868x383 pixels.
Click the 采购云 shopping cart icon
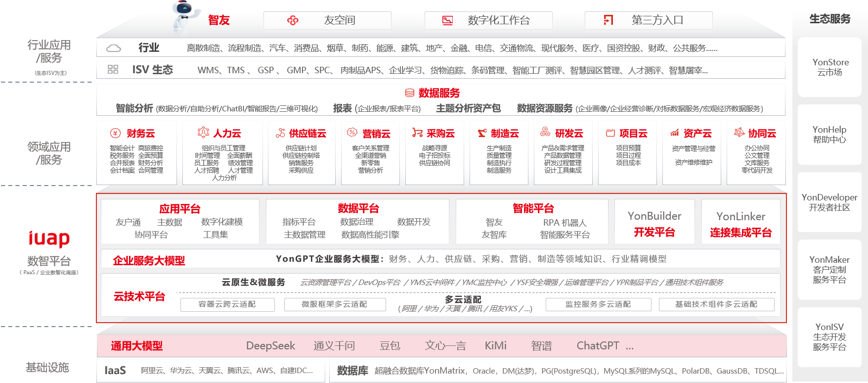pos(417,133)
